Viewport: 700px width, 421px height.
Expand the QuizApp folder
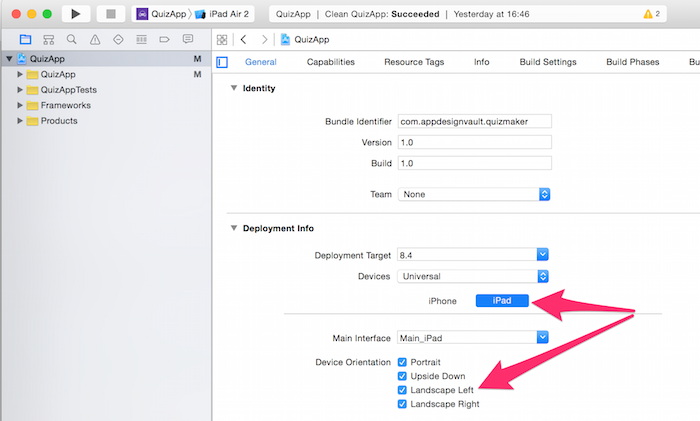(20, 74)
